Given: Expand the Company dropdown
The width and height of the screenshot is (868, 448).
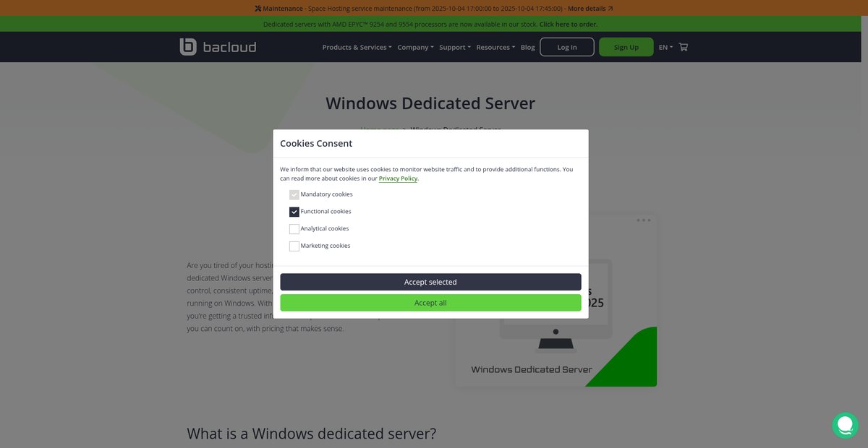Looking at the screenshot, I should [x=416, y=47].
